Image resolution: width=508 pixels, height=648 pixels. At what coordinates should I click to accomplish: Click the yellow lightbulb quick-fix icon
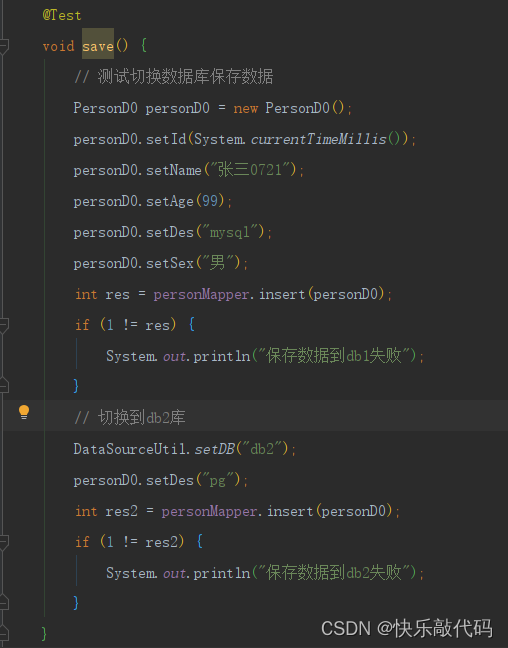24,412
